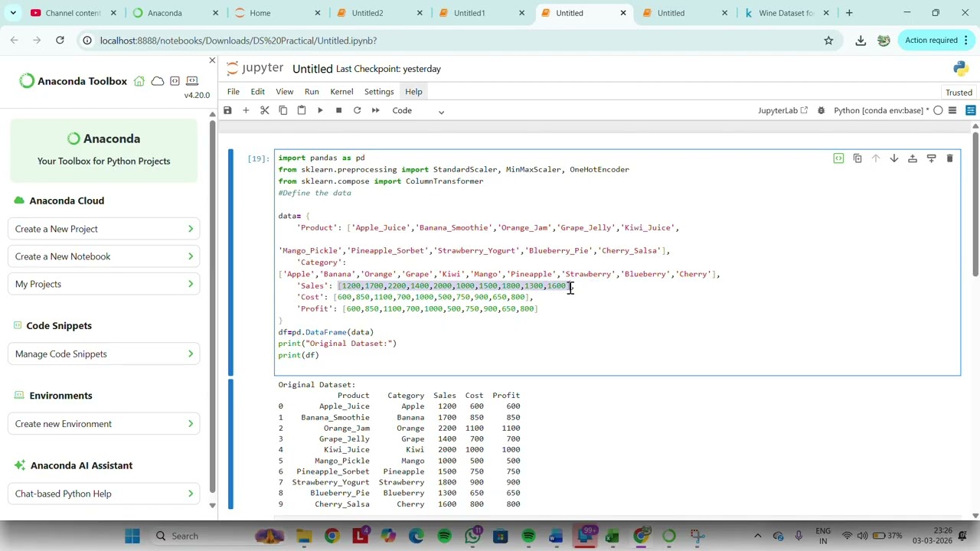Move the cell down with the down arrow

[894, 158]
